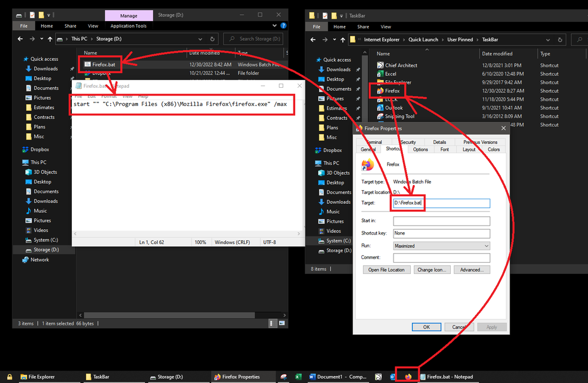Click Search Storage (D:) search box
This screenshot has width=588, height=383.
pos(253,39)
